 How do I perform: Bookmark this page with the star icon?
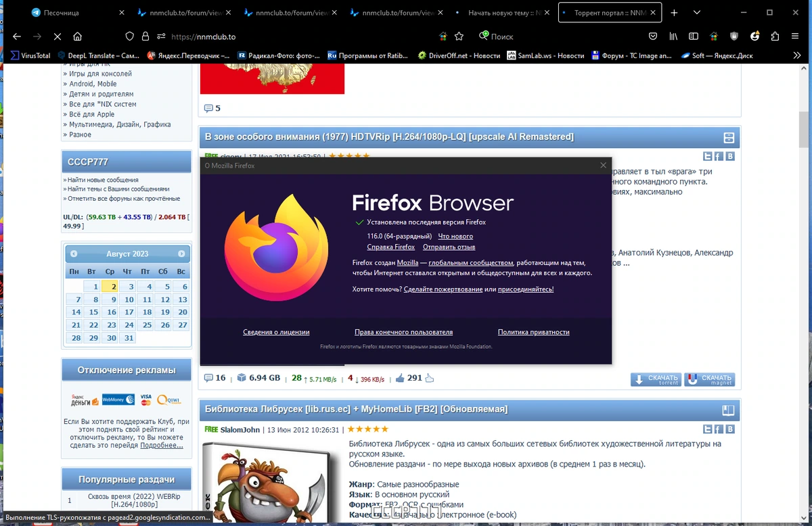(459, 37)
